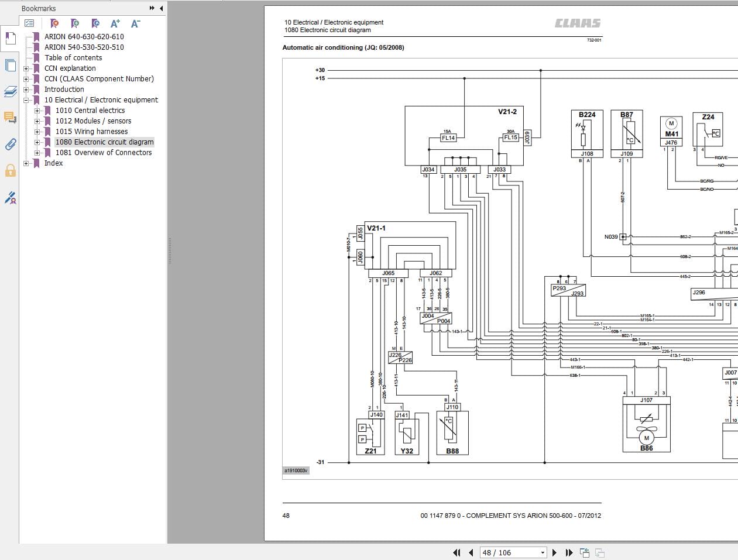The height and width of the screenshot is (560, 738).
Task: Open the Security lock sidebar tab
Action: [x=10, y=170]
